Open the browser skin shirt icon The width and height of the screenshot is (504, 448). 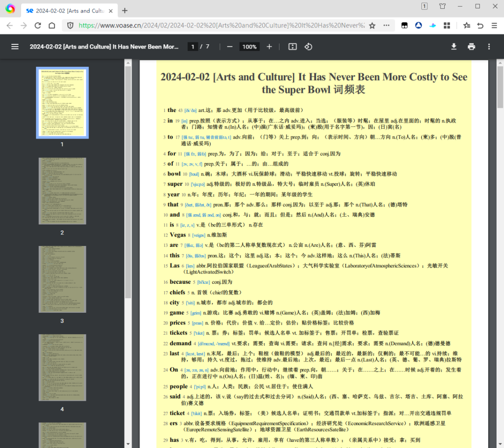click(442, 6)
